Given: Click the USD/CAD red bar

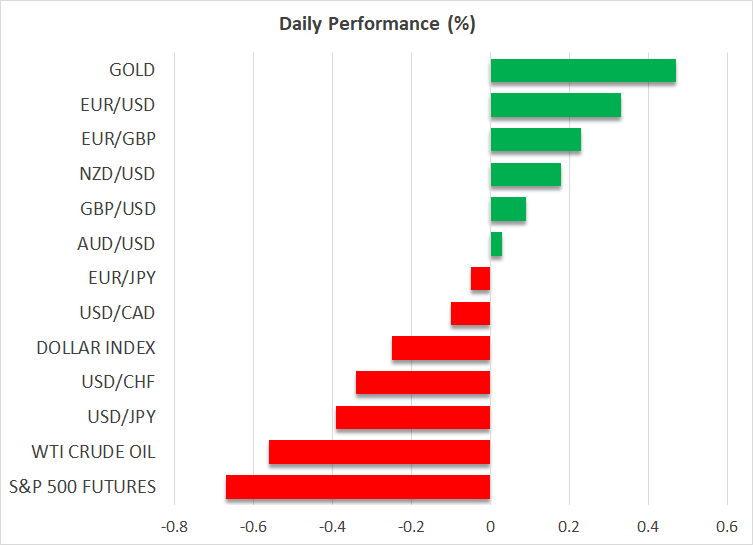Looking at the screenshot, I should pos(471,313).
